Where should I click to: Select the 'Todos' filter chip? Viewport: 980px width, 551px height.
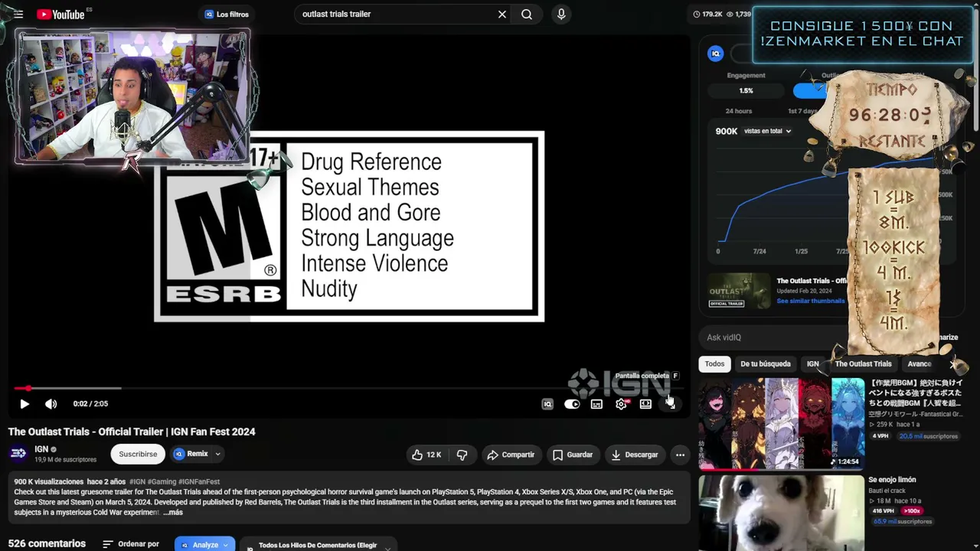coord(715,364)
